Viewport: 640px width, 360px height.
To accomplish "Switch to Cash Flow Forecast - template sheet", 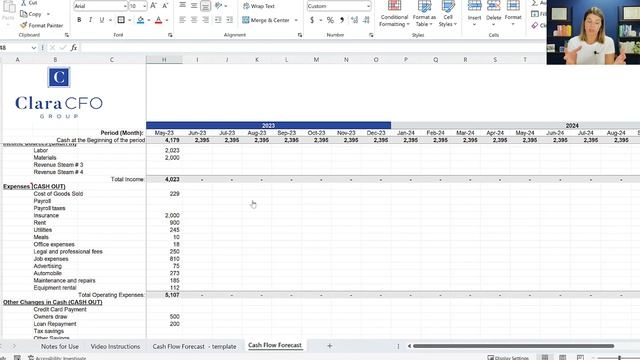I will click(x=194, y=346).
